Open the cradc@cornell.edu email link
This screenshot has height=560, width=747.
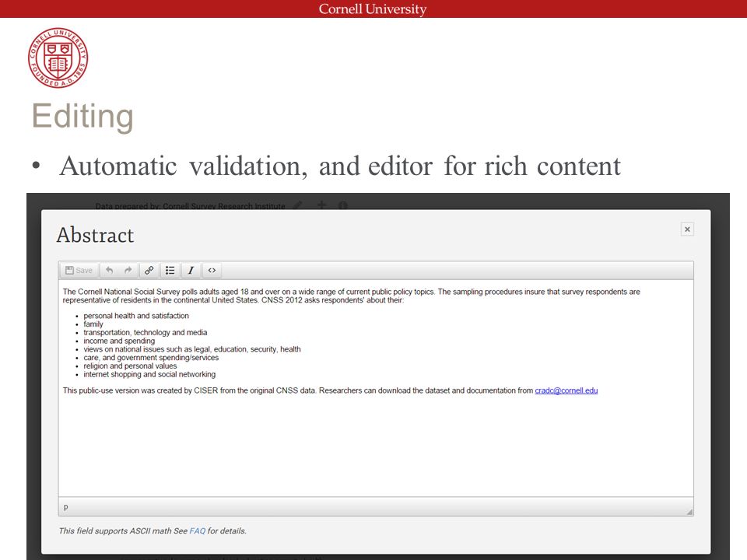point(566,390)
